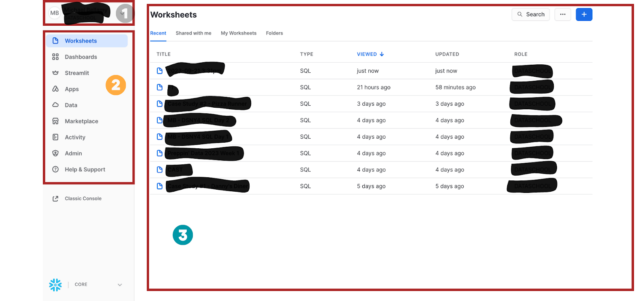Open the three-dots more options menu

563,14
